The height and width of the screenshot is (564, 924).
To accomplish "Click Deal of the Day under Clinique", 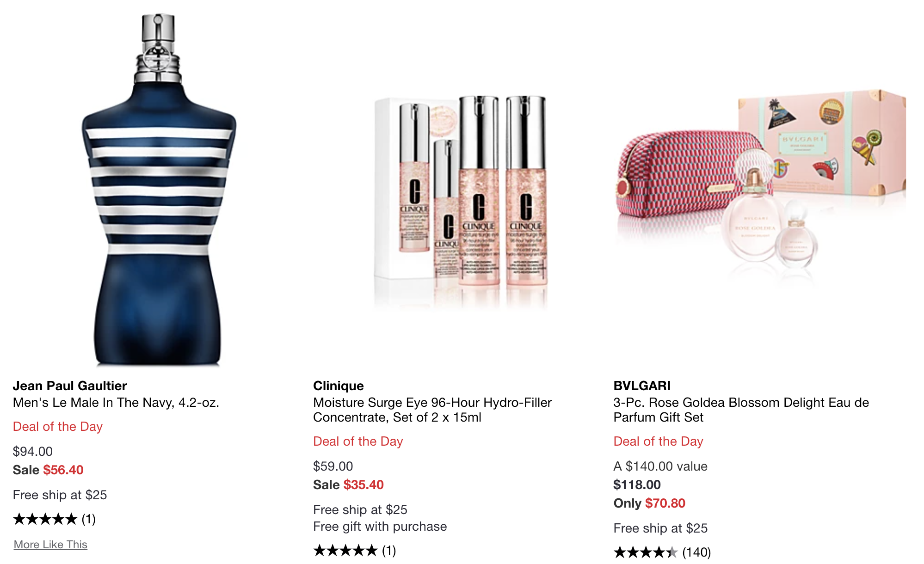I will (358, 441).
